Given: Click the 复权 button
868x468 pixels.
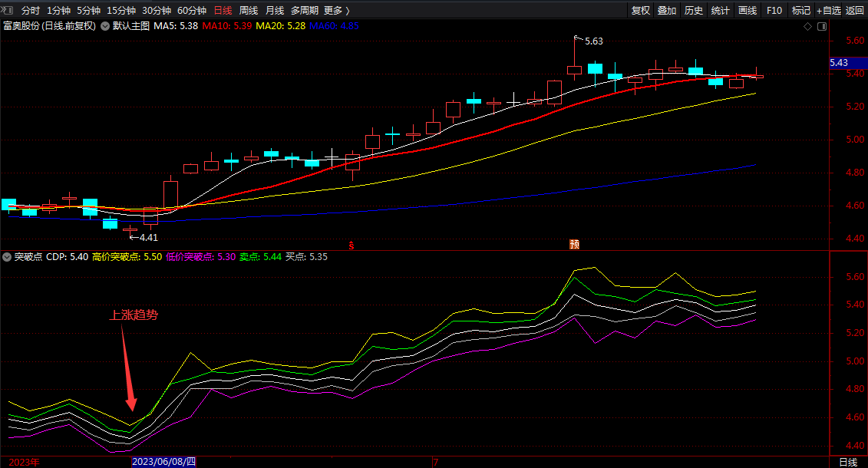Looking at the screenshot, I should [641, 11].
